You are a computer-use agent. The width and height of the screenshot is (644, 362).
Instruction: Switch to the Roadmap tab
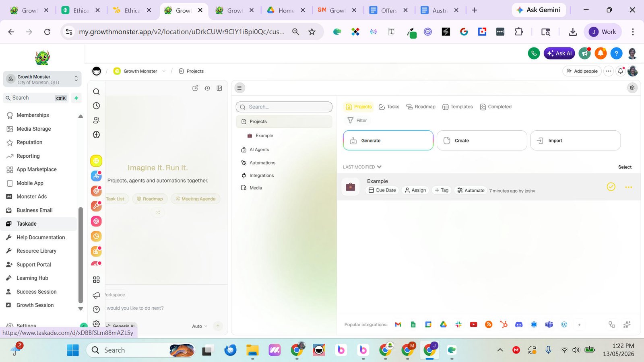click(x=421, y=107)
